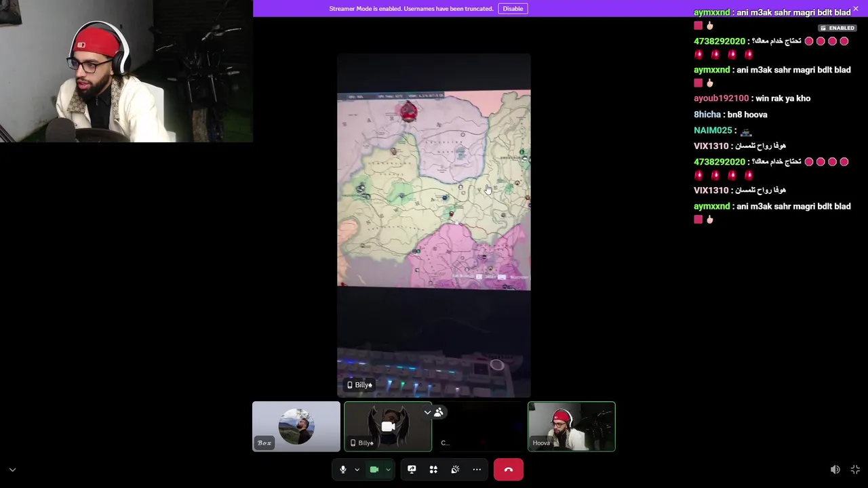
Task: Open camera options dropdown arrow
Action: point(388,470)
